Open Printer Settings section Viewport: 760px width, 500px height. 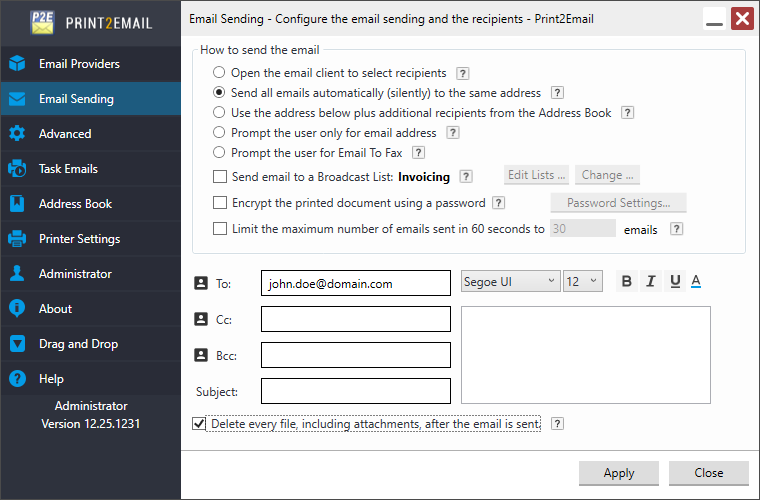tap(90, 238)
